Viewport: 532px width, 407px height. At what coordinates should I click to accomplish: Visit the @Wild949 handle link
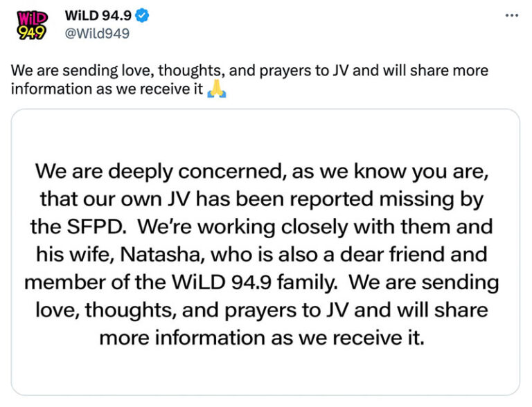point(96,33)
